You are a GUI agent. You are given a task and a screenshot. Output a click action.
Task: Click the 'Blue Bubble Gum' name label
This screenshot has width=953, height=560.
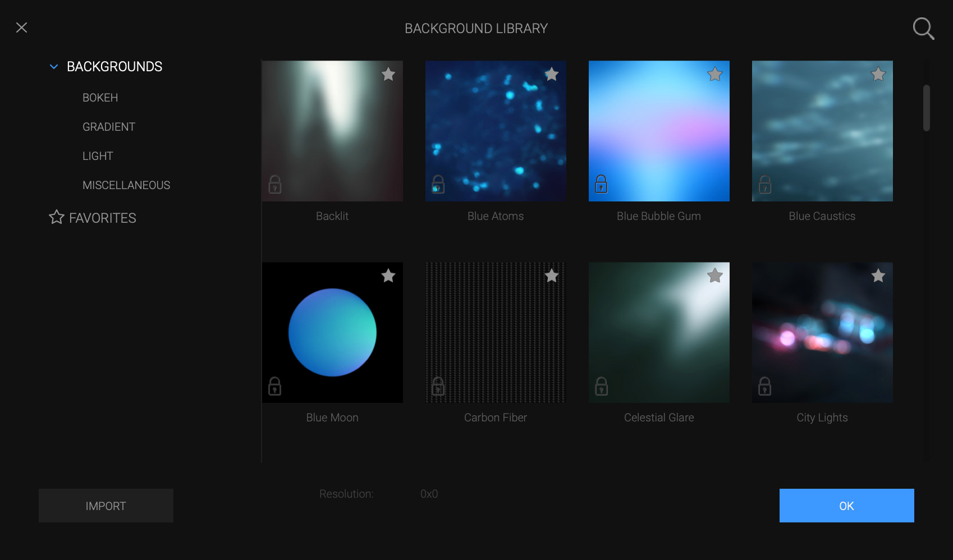[x=659, y=216]
